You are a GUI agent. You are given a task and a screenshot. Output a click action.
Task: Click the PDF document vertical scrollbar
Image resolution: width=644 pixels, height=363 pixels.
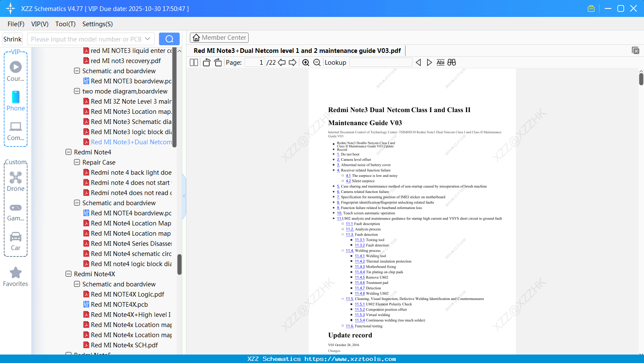click(x=641, y=79)
